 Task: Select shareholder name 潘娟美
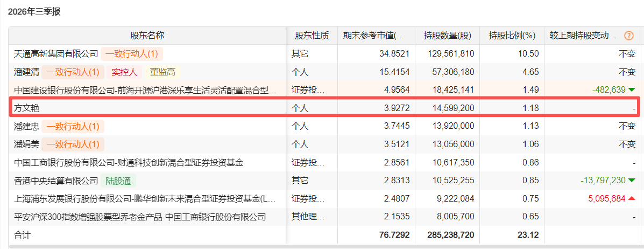coord(26,144)
